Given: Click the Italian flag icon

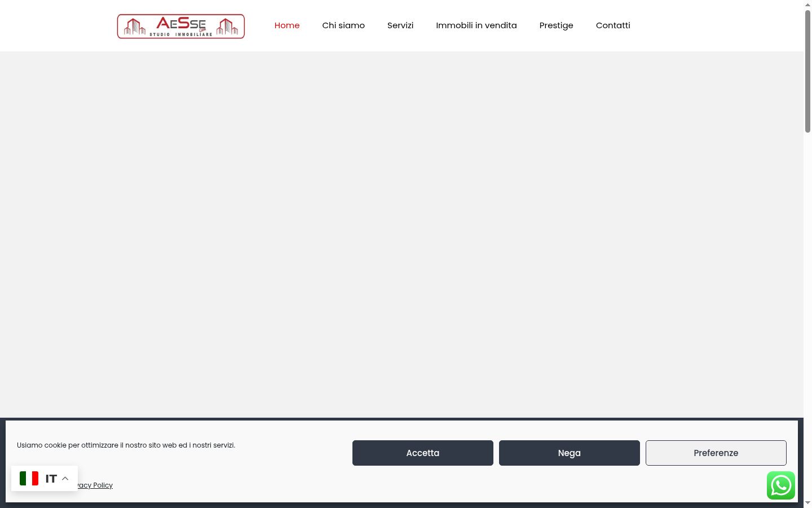Looking at the screenshot, I should coord(29,479).
